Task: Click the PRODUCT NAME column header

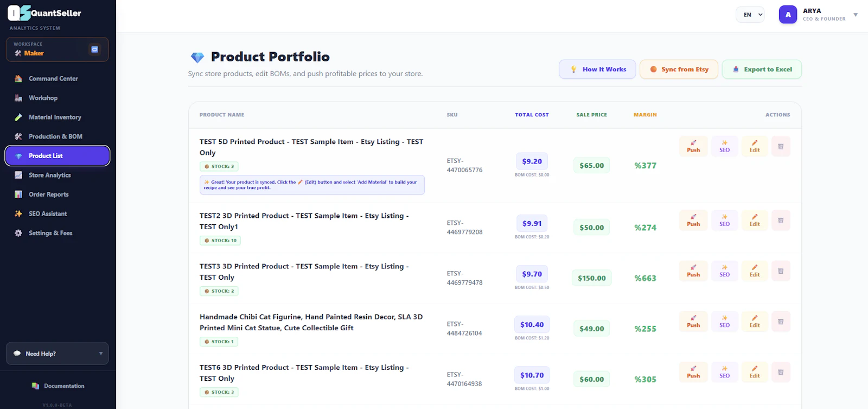Action: 222,115
